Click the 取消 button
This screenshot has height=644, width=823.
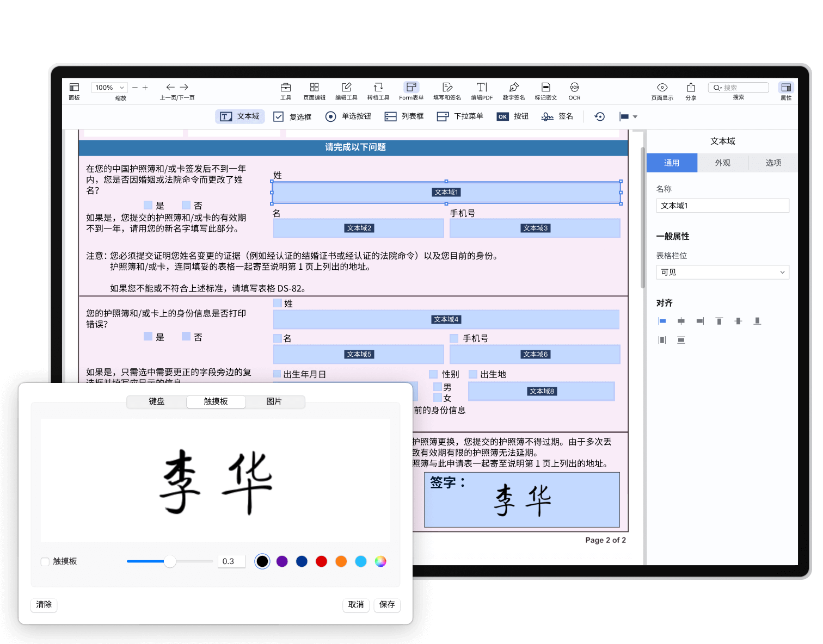356,605
